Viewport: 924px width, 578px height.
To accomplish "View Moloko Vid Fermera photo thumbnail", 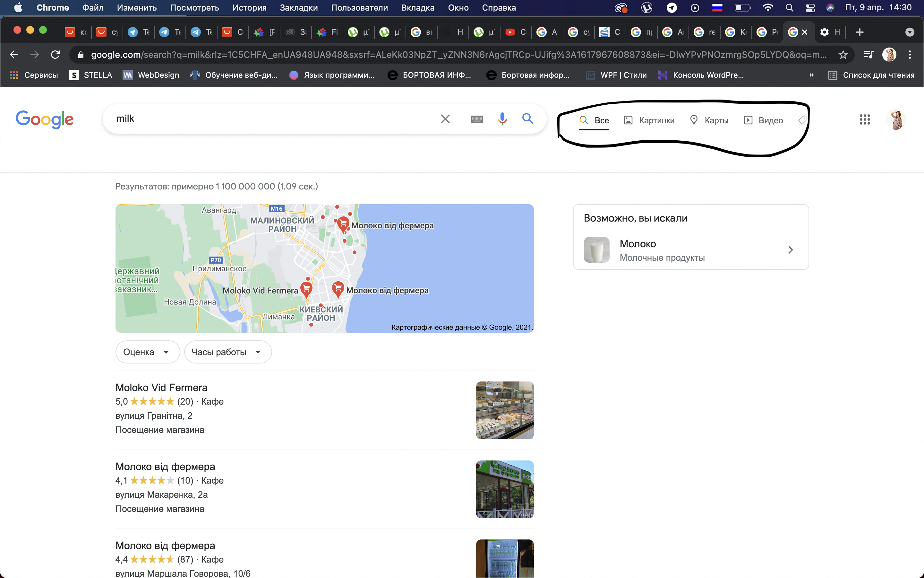I will pyautogui.click(x=505, y=410).
